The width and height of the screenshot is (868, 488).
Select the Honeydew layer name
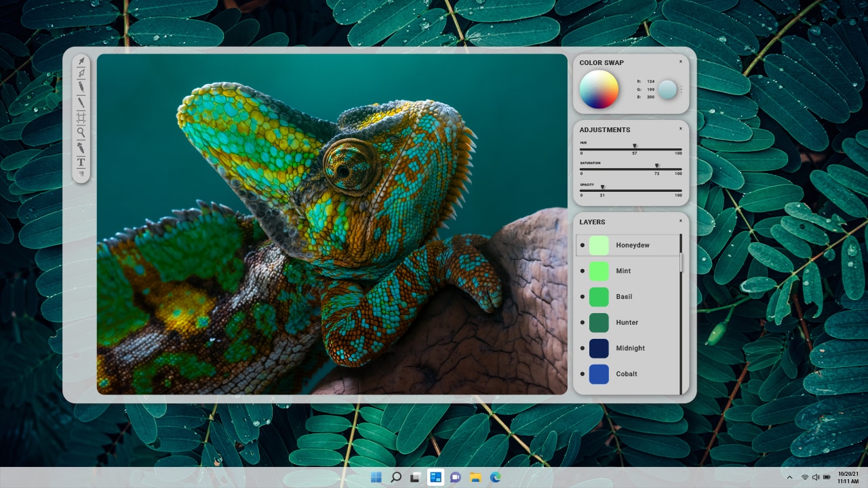[633, 245]
